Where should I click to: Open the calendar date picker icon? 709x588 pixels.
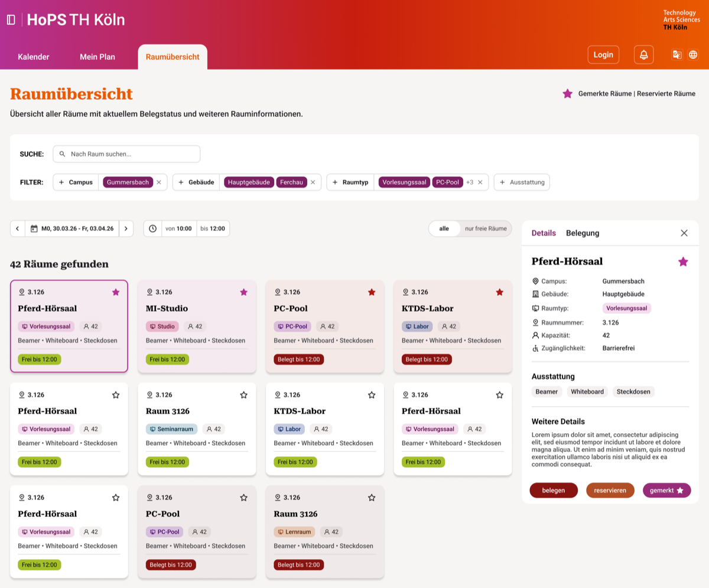point(34,228)
